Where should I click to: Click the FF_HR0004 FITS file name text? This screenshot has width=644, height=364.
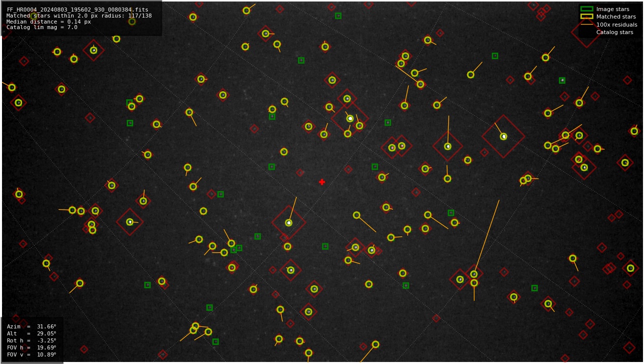[x=78, y=10]
